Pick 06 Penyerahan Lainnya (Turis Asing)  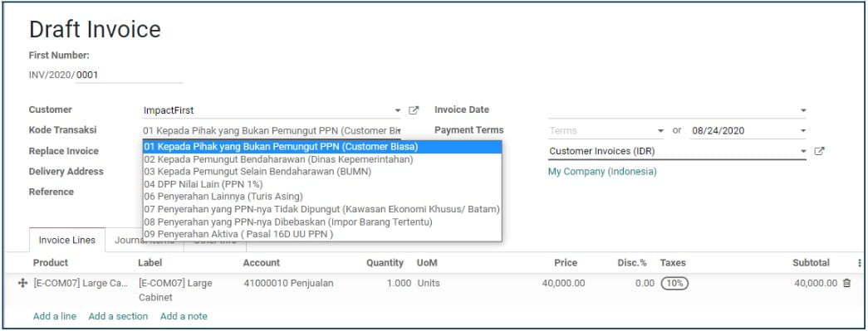pyautogui.click(x=322, y=196)
